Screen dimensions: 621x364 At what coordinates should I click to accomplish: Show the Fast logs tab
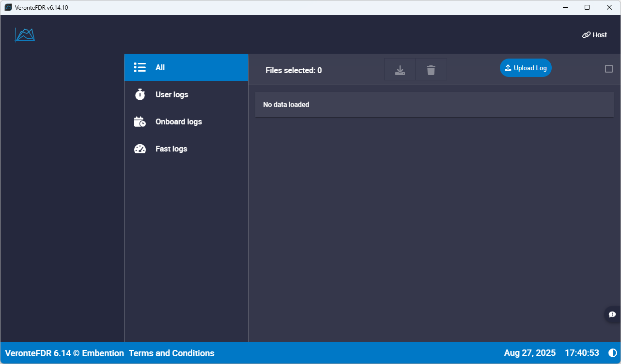coord(186,149)
